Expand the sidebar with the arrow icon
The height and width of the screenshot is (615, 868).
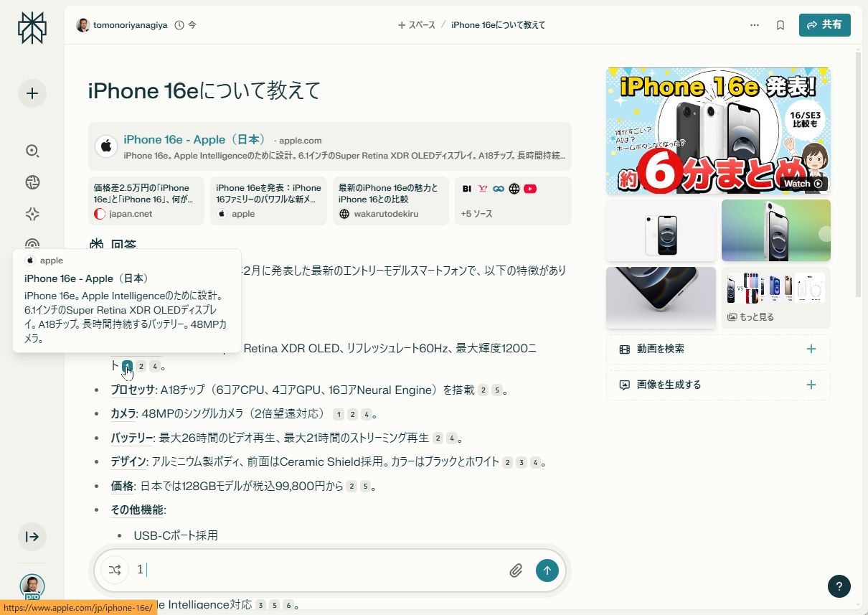point(32,536)
